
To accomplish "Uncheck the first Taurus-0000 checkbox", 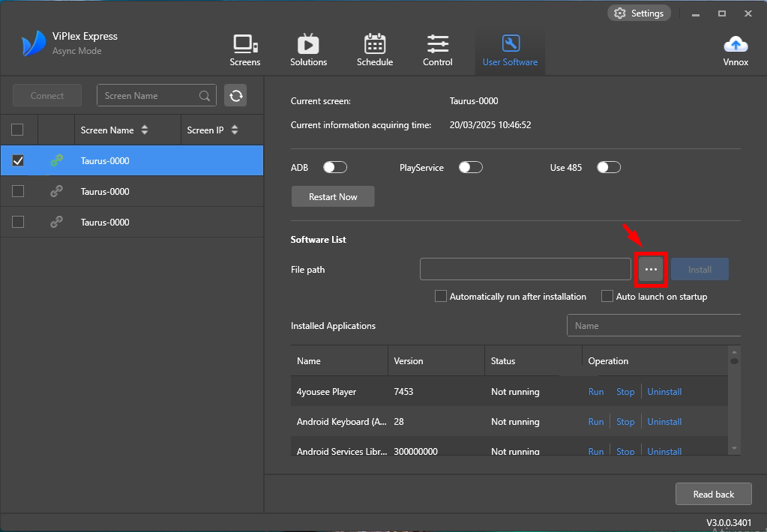I will pos(17,160).
